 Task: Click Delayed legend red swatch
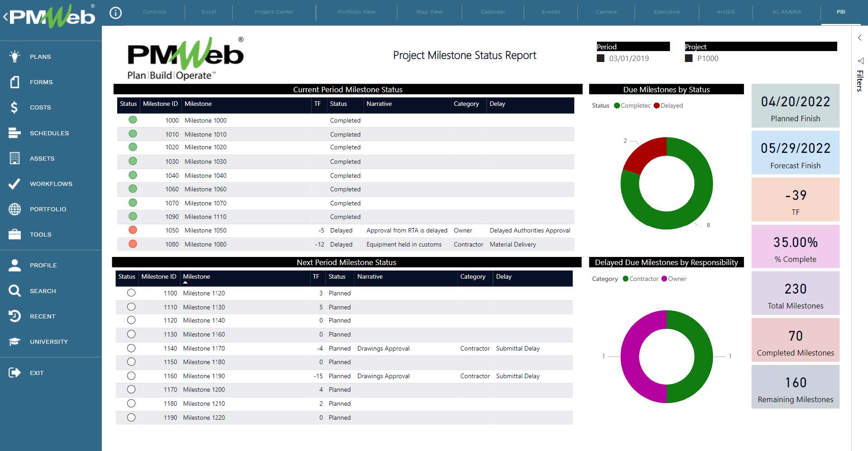click(x=657, y=105)
